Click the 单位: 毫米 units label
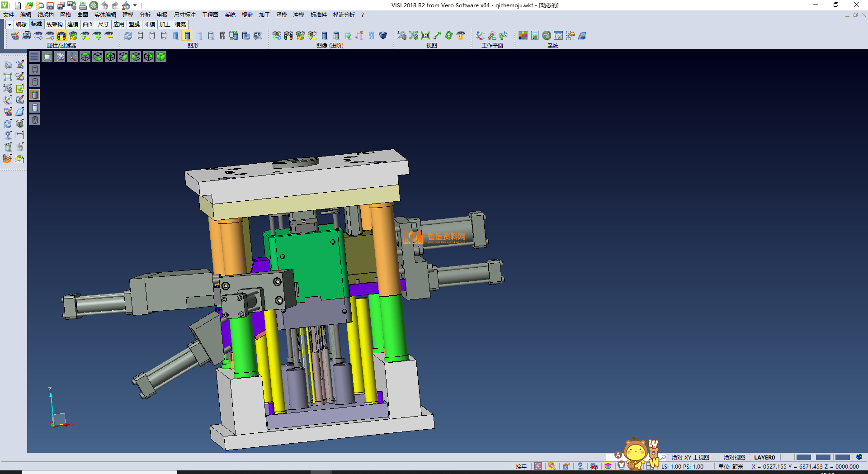 731,466
